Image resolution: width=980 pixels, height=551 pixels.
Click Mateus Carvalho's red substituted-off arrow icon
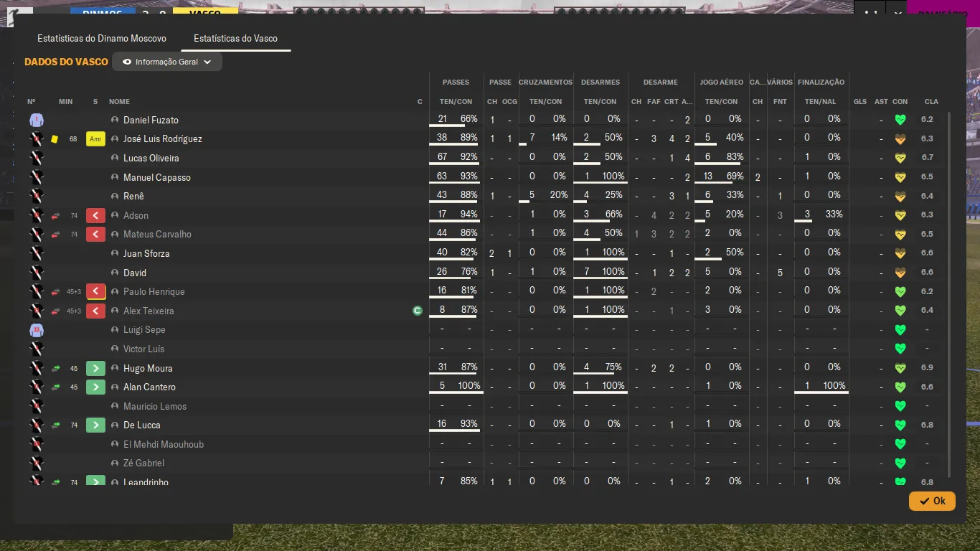[x=95, y=234]
